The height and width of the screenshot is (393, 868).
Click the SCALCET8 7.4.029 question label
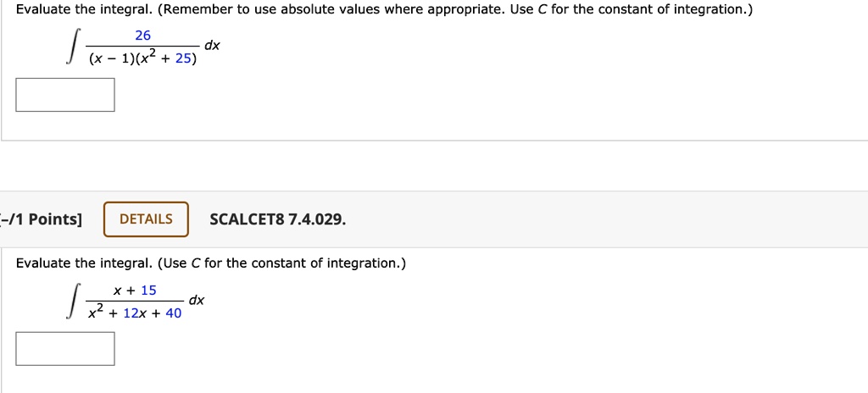(x=277, y=219)
